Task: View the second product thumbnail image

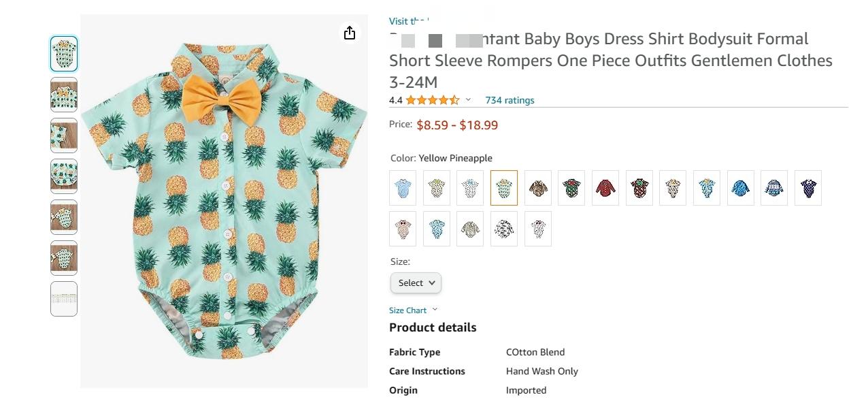Action: coord(64,95)
